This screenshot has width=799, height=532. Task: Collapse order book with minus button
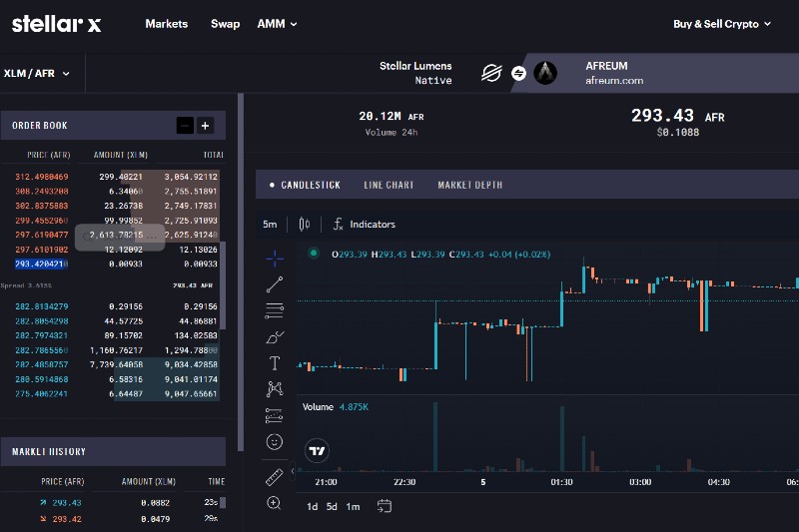(x=185, y=126)
